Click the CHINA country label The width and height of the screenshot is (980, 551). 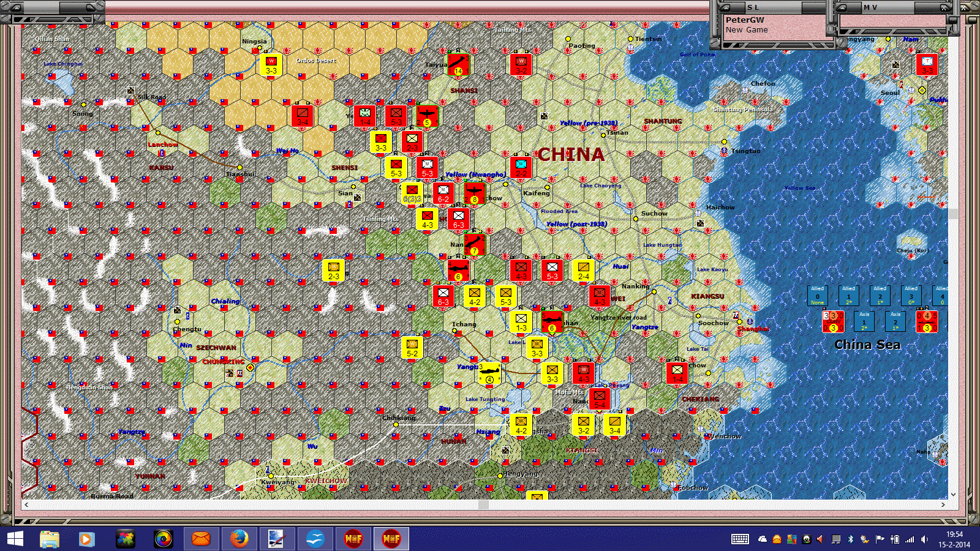point(571,154)
